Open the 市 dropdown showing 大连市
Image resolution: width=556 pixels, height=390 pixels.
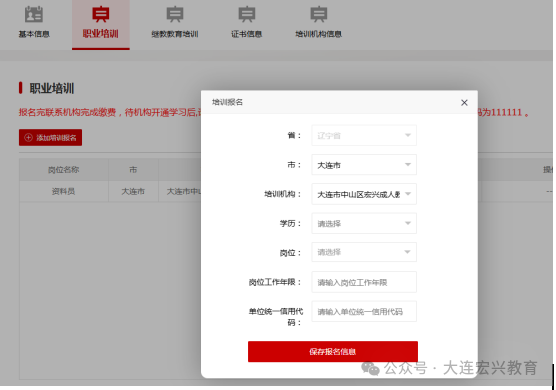click(364, 165)
